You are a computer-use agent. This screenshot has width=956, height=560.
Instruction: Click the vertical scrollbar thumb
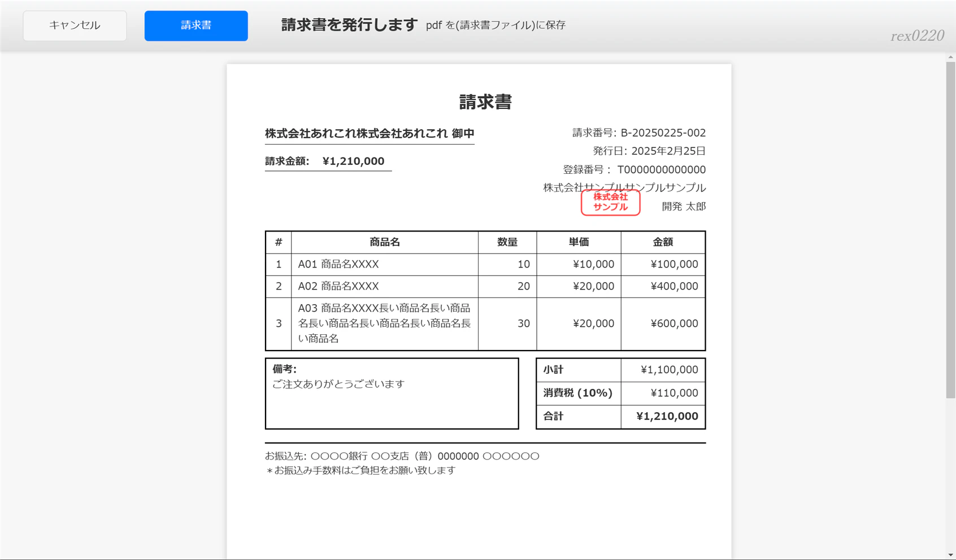(x=951, y=230)
